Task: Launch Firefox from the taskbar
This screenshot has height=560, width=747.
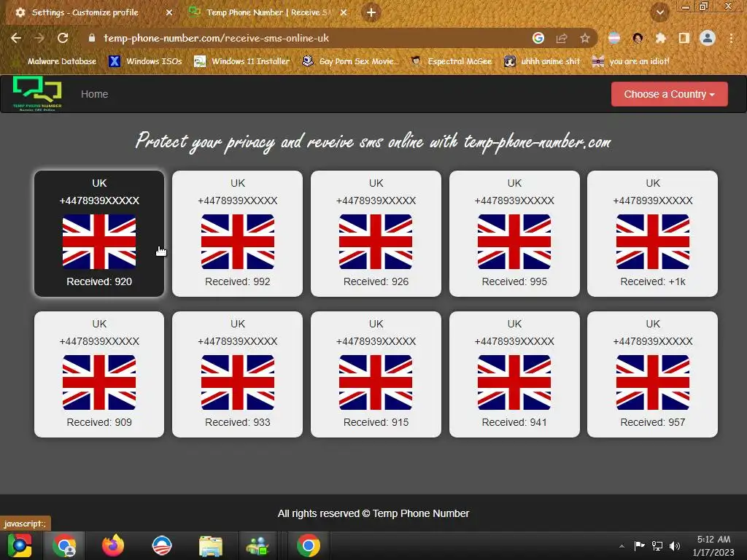Action: tap(113, 545)
